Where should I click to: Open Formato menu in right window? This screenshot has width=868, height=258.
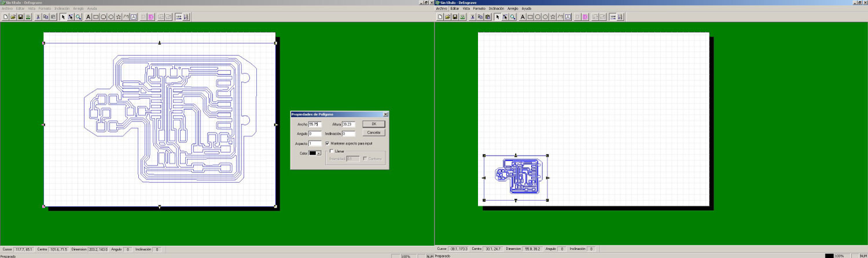(479, 9)
